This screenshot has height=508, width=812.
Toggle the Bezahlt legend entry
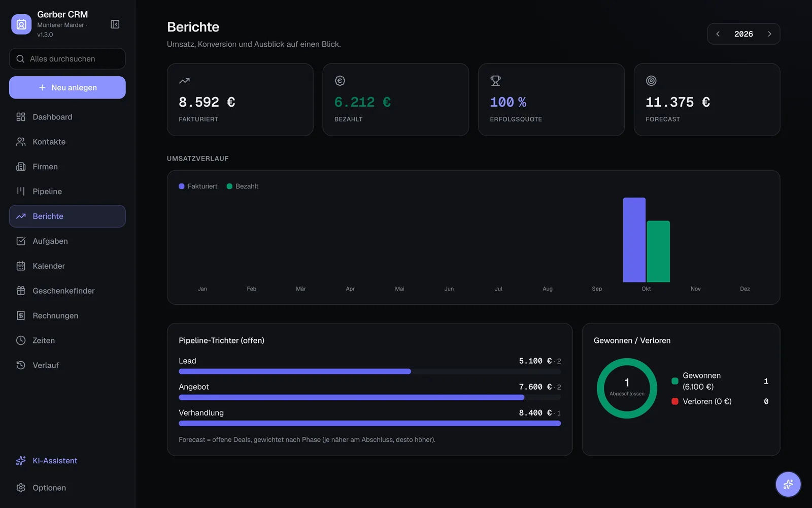pyautogui.click(x=243, y=186)
